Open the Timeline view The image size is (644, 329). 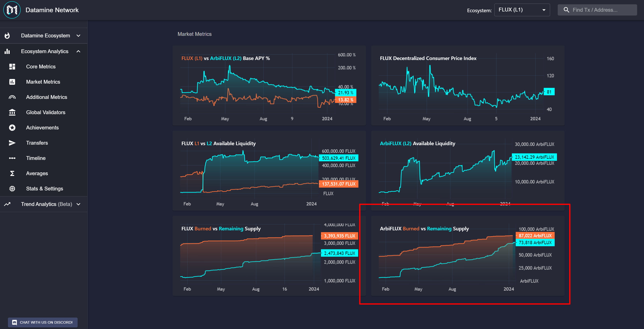pyautogui.click(x=44, y=158)
